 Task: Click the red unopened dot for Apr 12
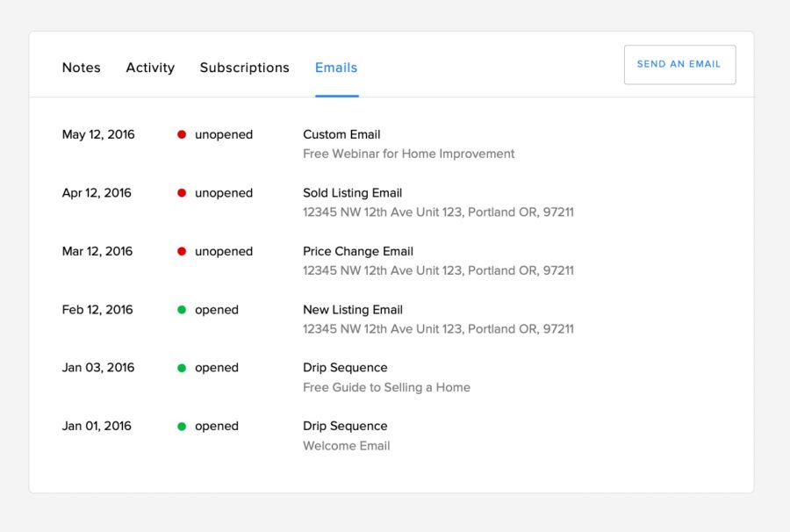pyautogui.click(x=182, y=193)
